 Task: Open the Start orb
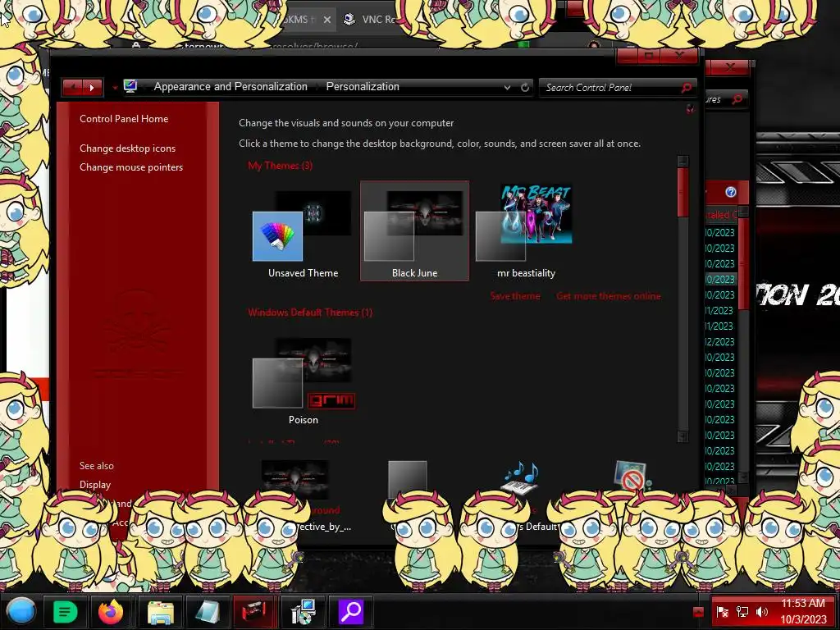21,611
